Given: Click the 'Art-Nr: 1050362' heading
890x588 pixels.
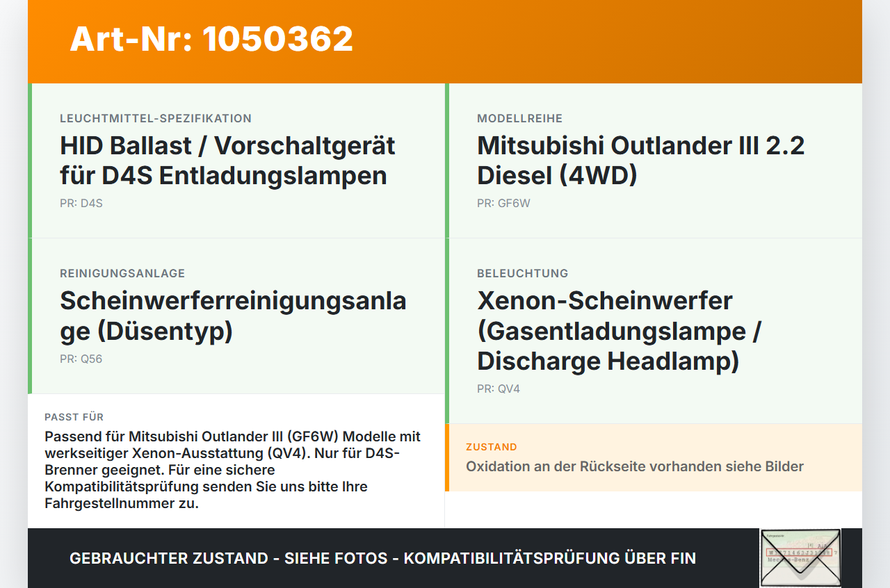Looking at the screenshot, I should [x=211, y=39].
